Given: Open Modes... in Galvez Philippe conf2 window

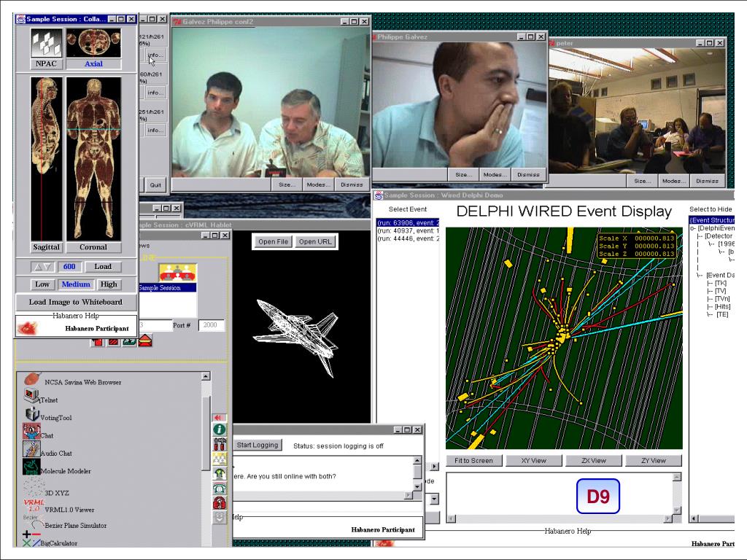Looking at the screenshot, I should [x=318, y=184].
